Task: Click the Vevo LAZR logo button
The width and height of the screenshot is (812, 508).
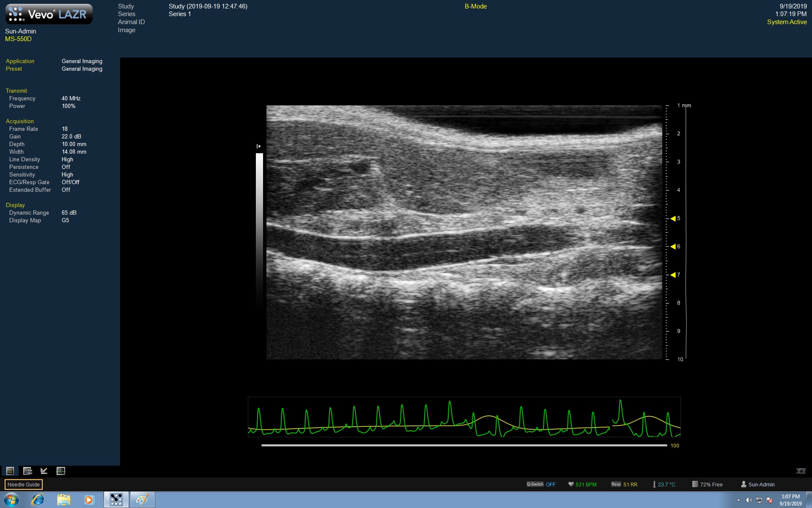Action: click(x=49, y=14)
